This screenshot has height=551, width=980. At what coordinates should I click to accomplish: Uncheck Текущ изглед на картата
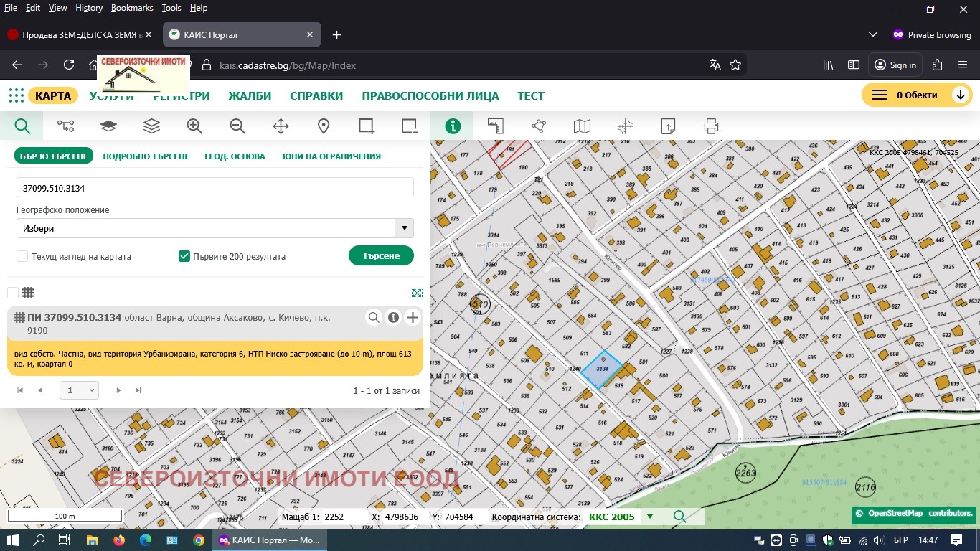coord(22,256)
